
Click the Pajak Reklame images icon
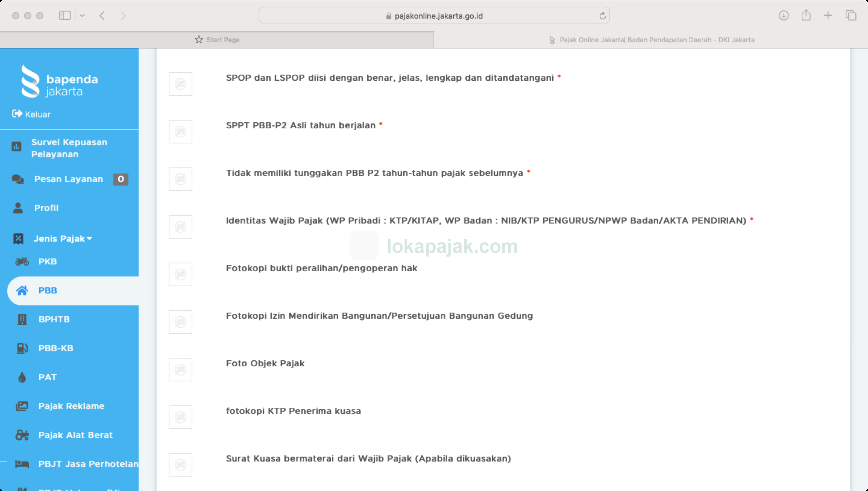(x=22, y=406)
